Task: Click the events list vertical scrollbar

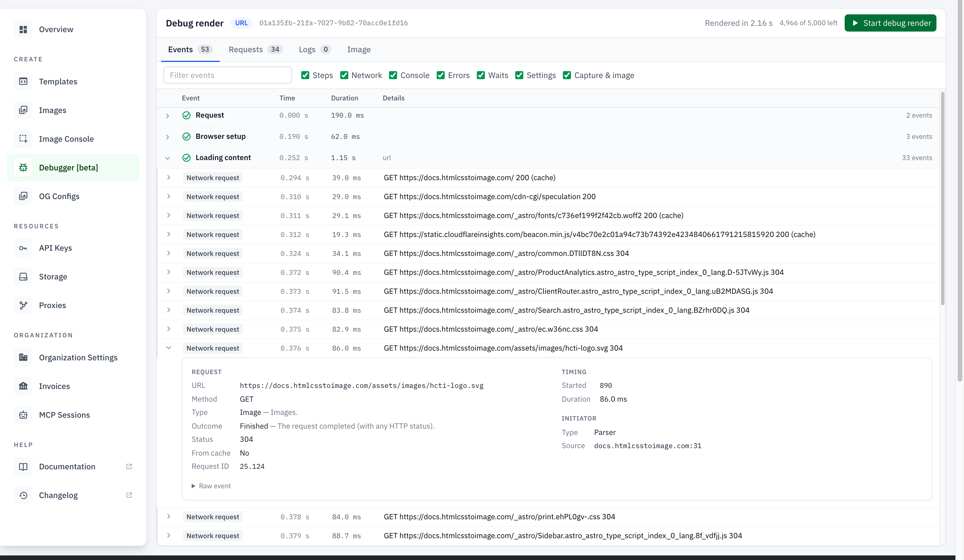Action: pyautogui.click(x=942, y=199)
